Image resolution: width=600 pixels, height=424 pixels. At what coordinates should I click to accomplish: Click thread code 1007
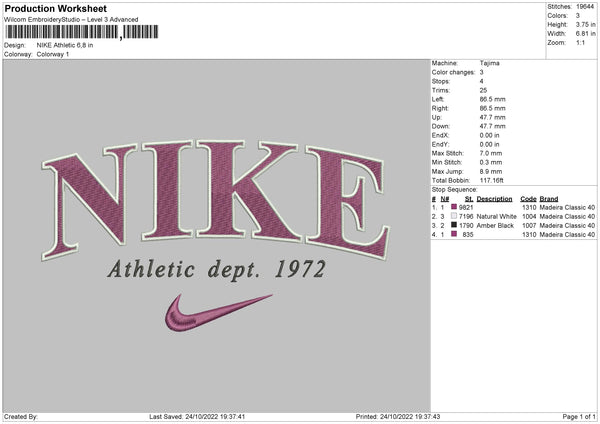[529, 225]
